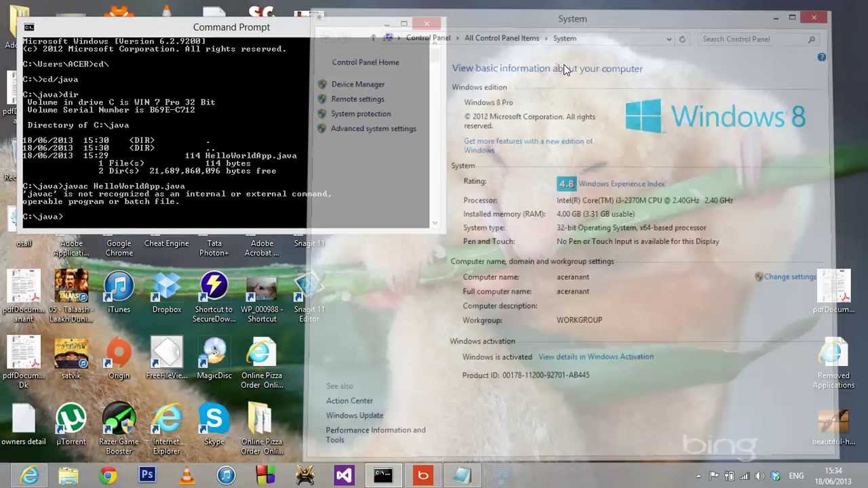Open Windows Update under See also
The image size is (868, 488).
tap(355, 415)
